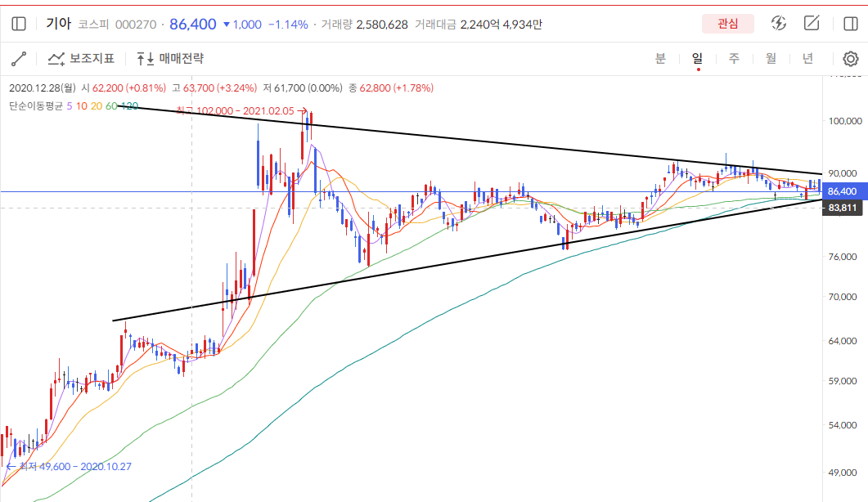Click the 49,000 price axis label
This screenshot has height=502, width=868.
click(x=843, y=473)
